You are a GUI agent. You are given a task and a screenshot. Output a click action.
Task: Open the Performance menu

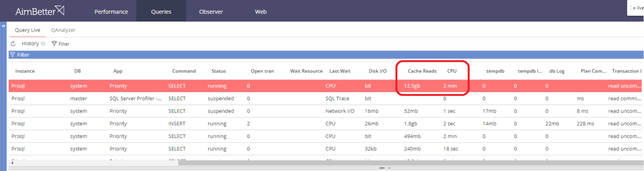pyautogui.click(x=111, y=12)
